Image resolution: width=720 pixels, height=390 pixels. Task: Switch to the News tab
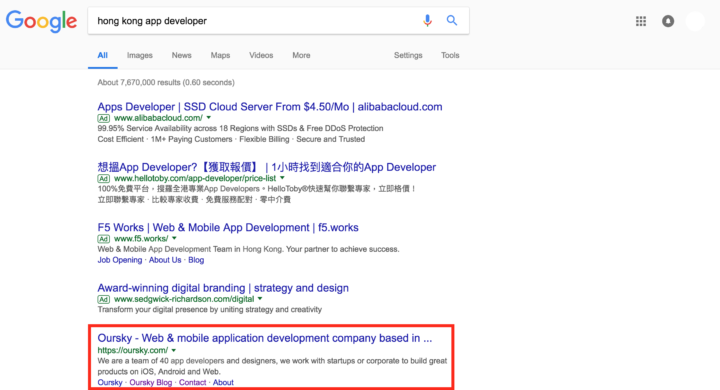tap(181, 55)
